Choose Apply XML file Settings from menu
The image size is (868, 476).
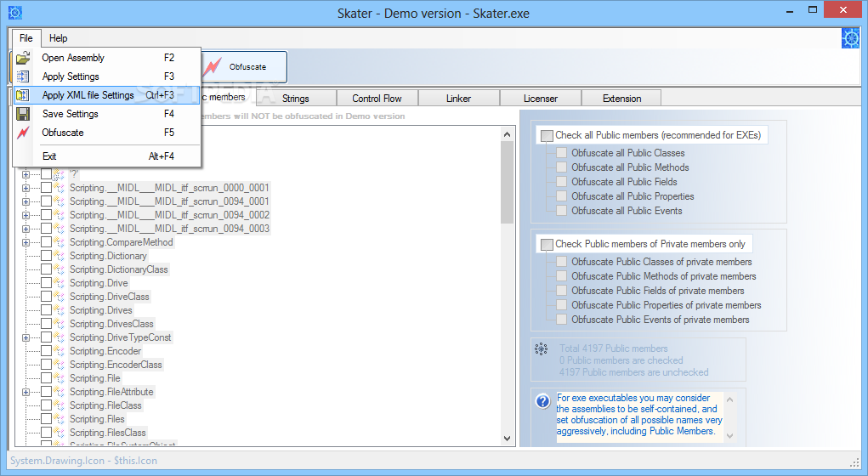(x=106, y=95)
